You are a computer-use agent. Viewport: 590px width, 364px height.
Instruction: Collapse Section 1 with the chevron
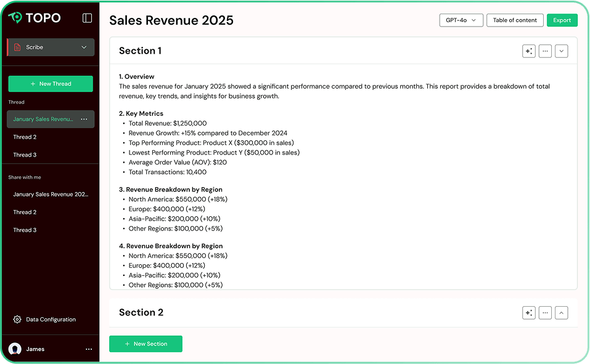coord(561,51)
